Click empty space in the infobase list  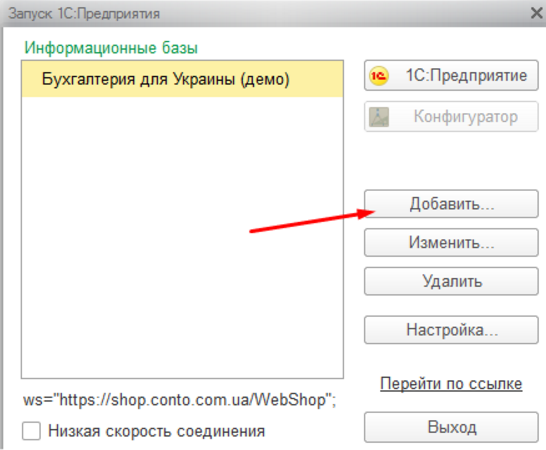pos(182,237)
